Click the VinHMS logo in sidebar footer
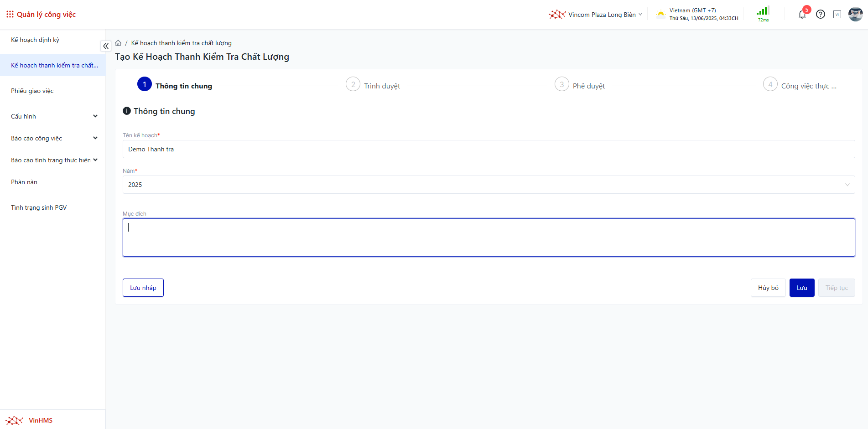Image resolution: width=868 pixels, height=429 pixels. 29,420
